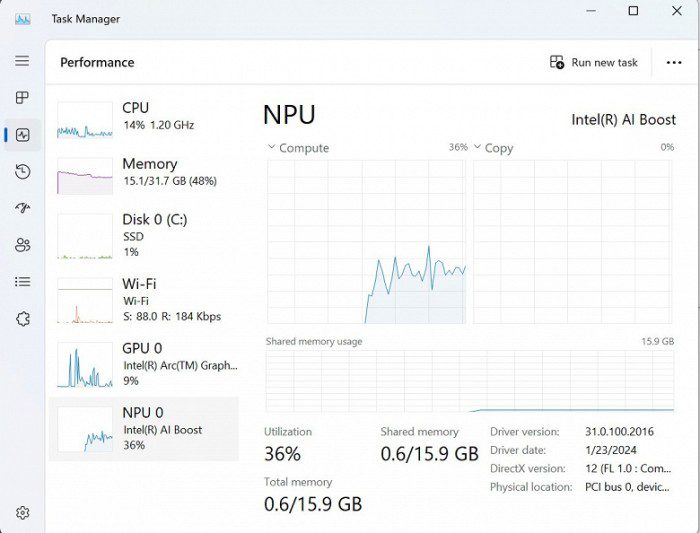Click Run new task button
The image size is (700, 533).
(594, 62)
